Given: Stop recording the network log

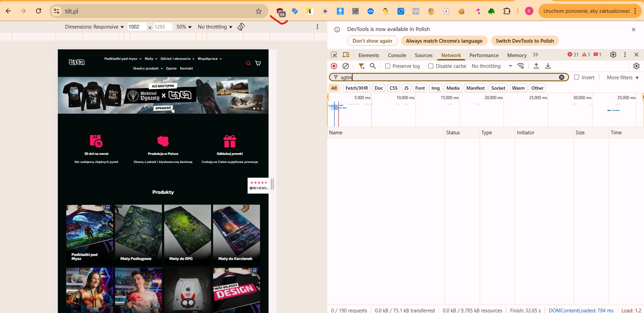Looking at the screenshot, I should (334, 66).
